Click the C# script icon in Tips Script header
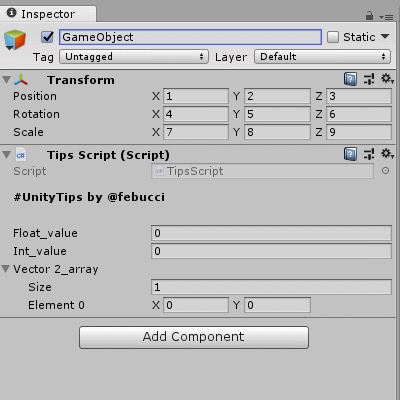400x400 pixels. coord(21,155)
